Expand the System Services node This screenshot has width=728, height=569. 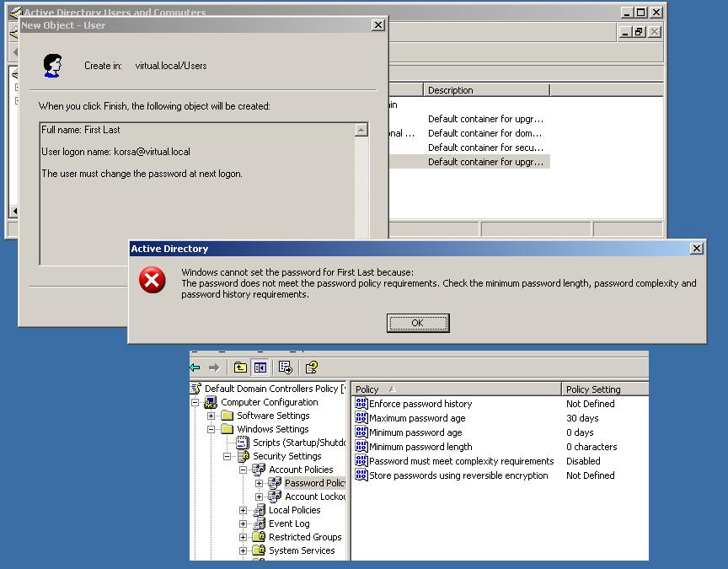(x=243, y=550)
